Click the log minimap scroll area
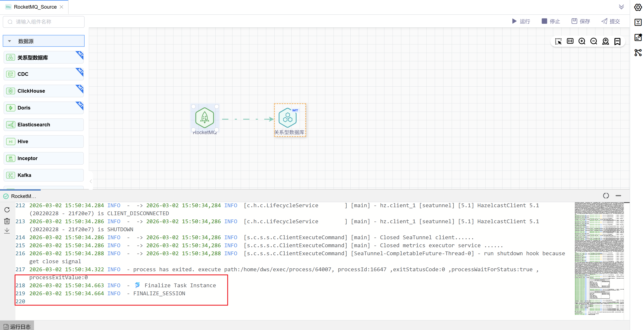 599,258
